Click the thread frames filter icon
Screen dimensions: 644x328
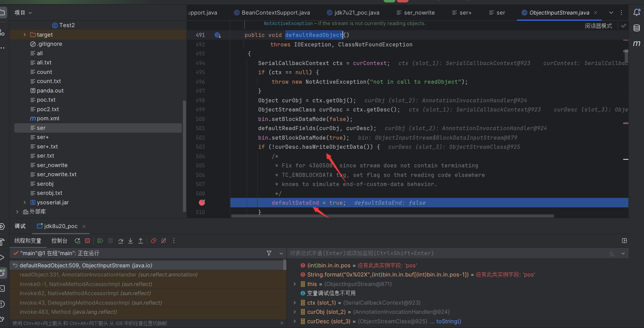click(x=269, y=253)
